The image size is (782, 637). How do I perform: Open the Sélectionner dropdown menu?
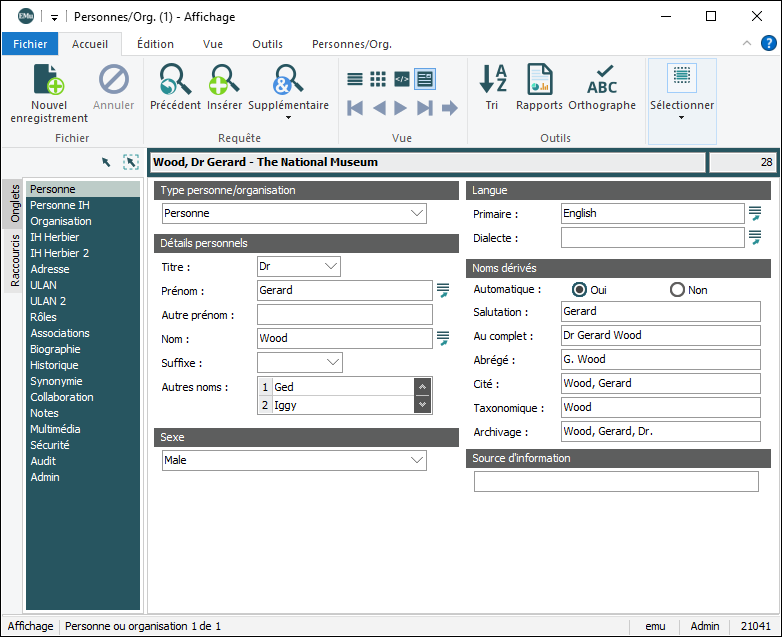pyautogui.click(x=681, y=117)
